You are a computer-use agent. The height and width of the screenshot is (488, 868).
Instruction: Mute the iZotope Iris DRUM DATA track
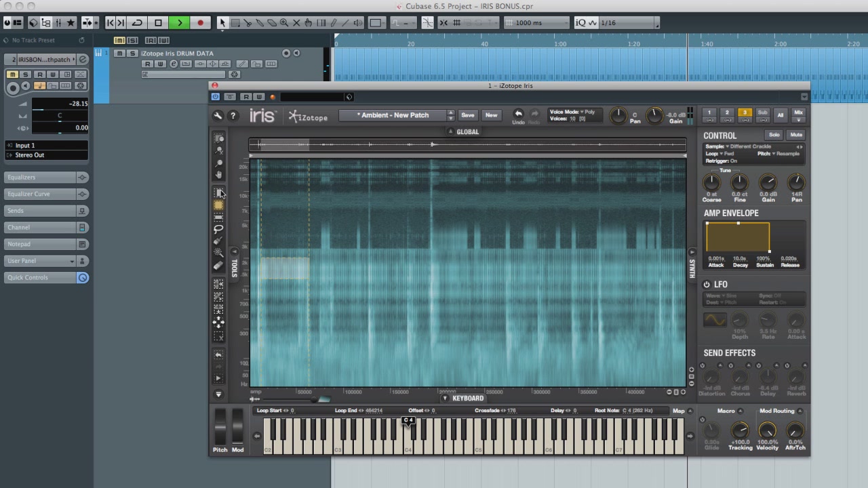(120, 54)
